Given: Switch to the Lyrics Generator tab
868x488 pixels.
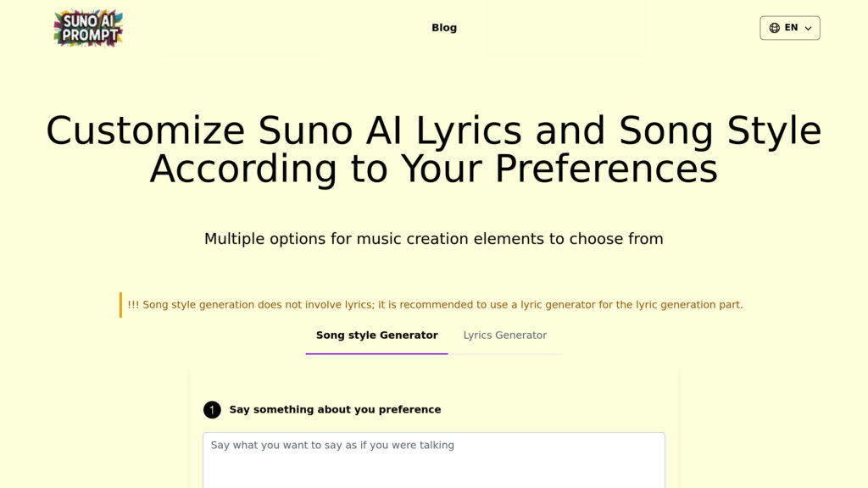Looking at the screenshot, I should (504, 335).
